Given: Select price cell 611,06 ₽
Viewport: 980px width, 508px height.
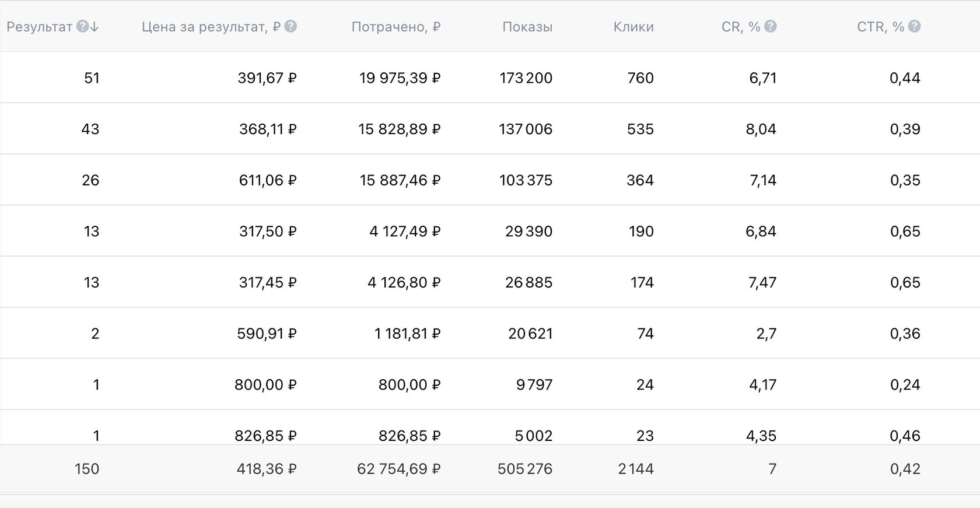Looking at the screenshot, I should point(268,180).
